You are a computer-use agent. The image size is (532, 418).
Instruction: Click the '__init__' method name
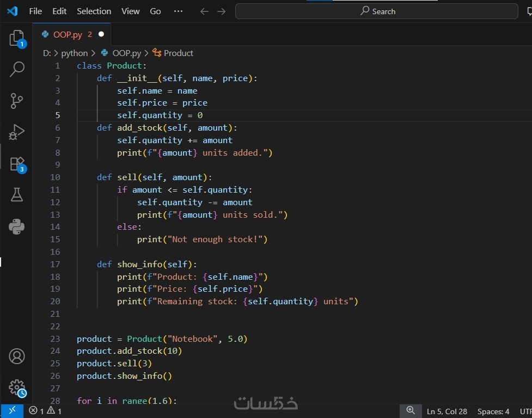coord(137,78)
